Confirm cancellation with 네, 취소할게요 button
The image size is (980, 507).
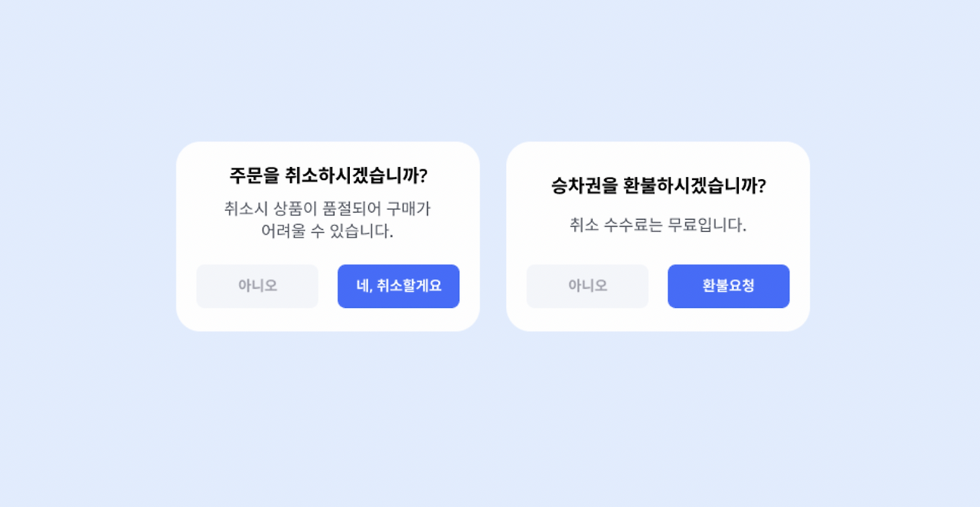398,286
